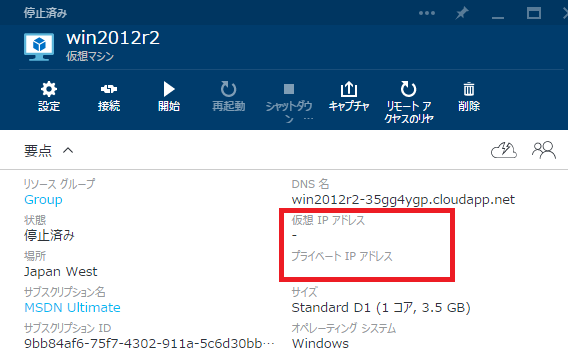Maximize the blade window
The image size is (568, 362).
534,13
